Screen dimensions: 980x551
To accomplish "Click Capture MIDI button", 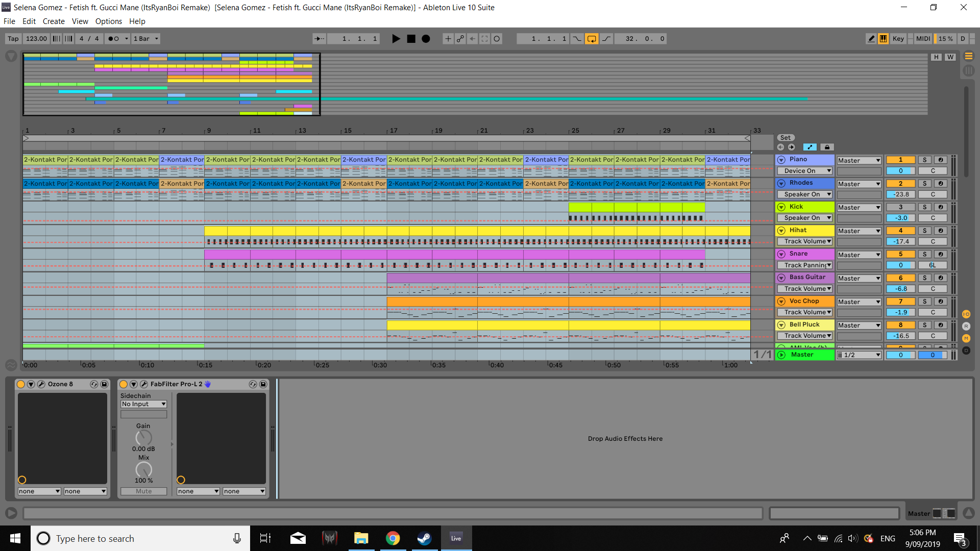I will [484, 39].
